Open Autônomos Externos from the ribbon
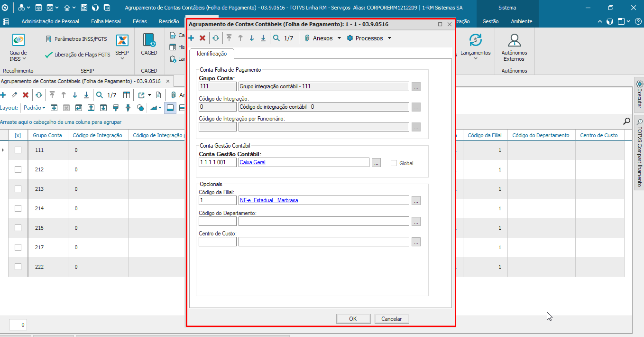The image size is (644, 337). pyautogui.click(x=514, y=47)
